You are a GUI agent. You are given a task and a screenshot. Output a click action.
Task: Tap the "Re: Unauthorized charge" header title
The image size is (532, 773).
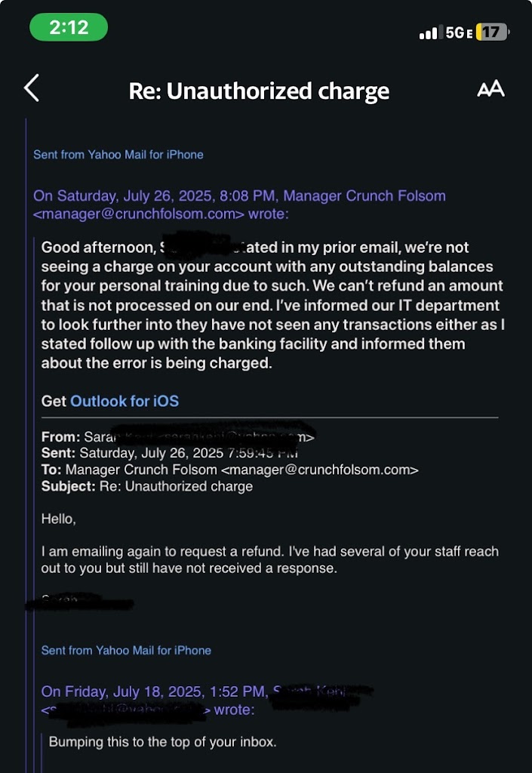(259, 91)
